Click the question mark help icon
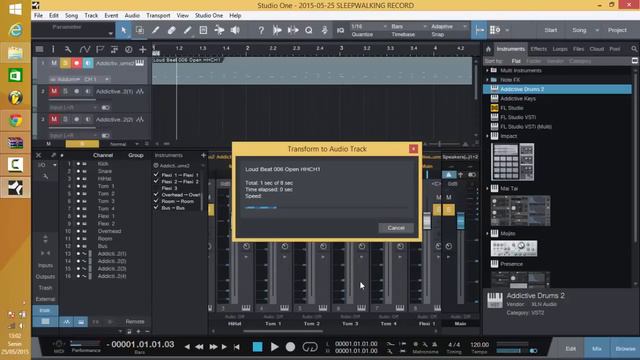The width and height of the screenshot is (640, 360). pyautogui.click(x=261, y=30)
